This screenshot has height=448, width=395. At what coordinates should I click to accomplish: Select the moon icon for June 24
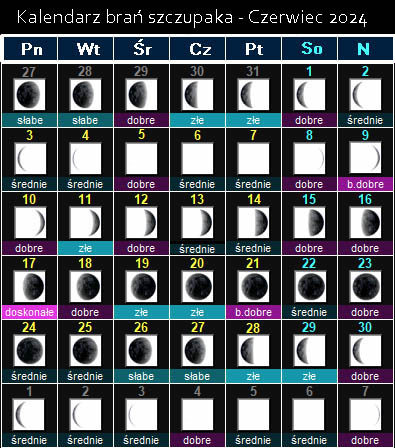tap(30, 350)
